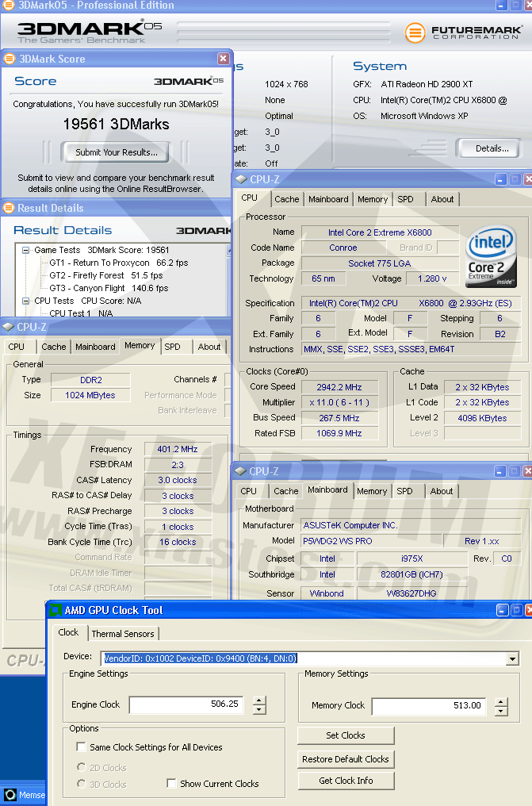Image resolution: width=532 pixels, height=806 pixels.
Task: Open Mainboard tab in CPU-Z processor window
Action: [328, 199]
